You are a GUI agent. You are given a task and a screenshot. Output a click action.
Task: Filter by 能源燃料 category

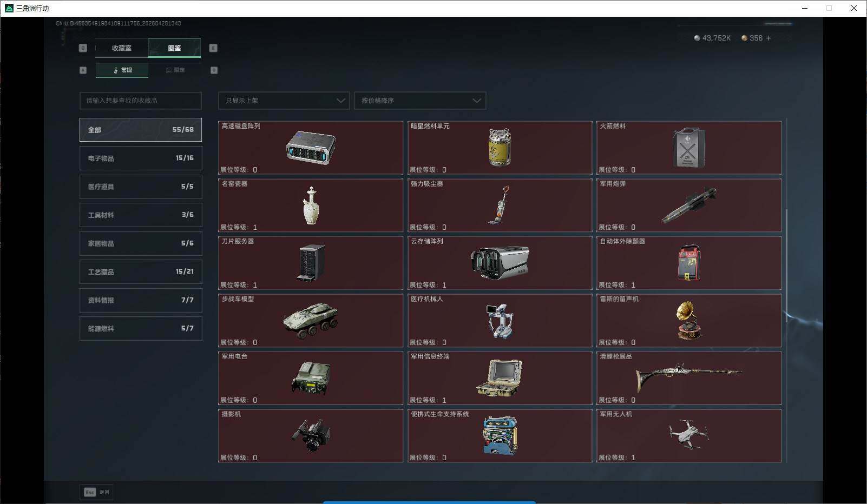[141, 329]
